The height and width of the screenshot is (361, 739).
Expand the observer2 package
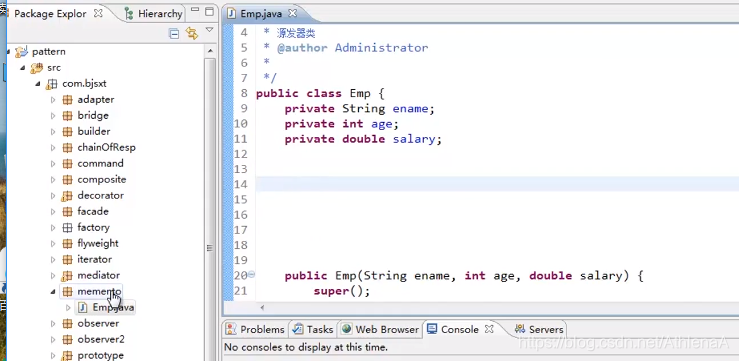point(53,340)
